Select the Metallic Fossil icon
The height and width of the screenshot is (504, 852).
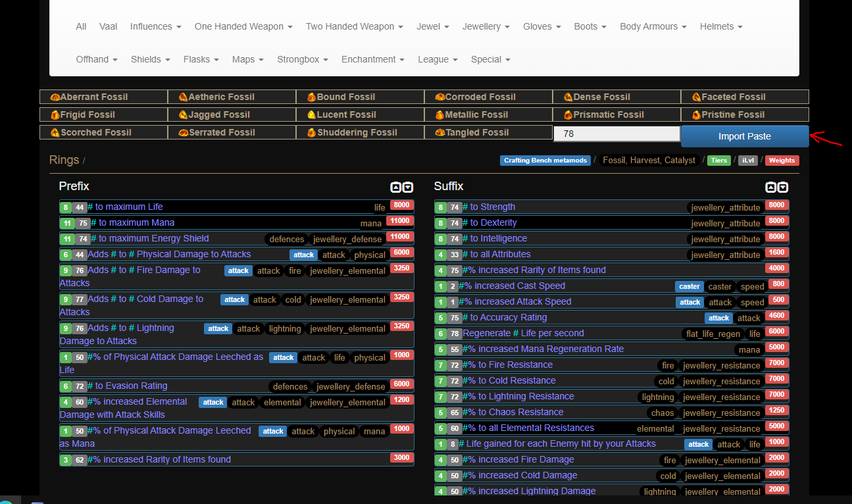click(440, 115)
